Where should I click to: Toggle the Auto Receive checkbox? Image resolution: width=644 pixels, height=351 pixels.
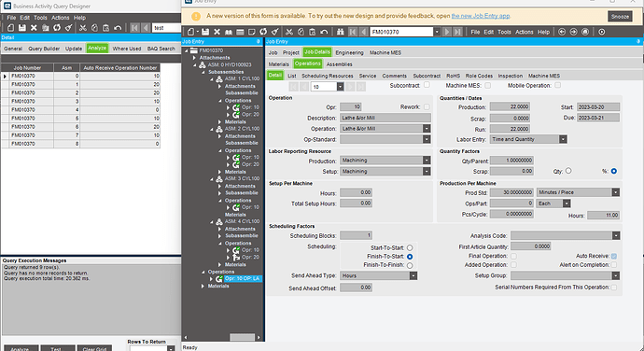613,256
